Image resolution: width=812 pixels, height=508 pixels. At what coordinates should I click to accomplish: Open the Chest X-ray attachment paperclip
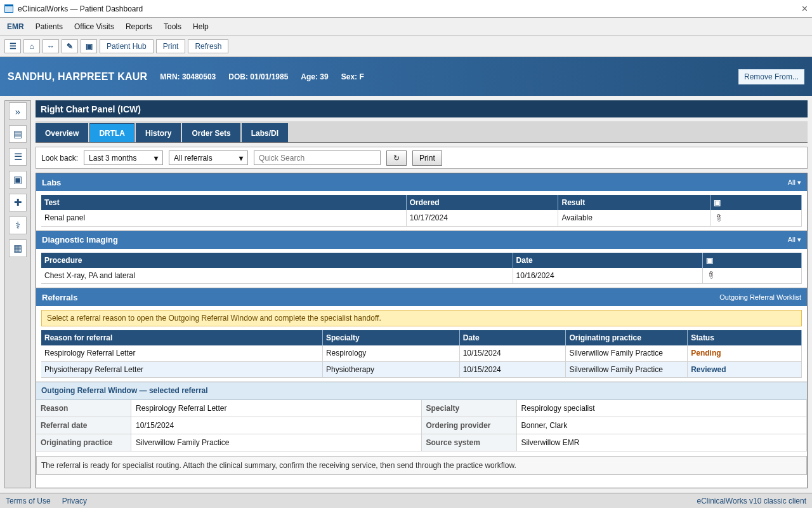711,276
